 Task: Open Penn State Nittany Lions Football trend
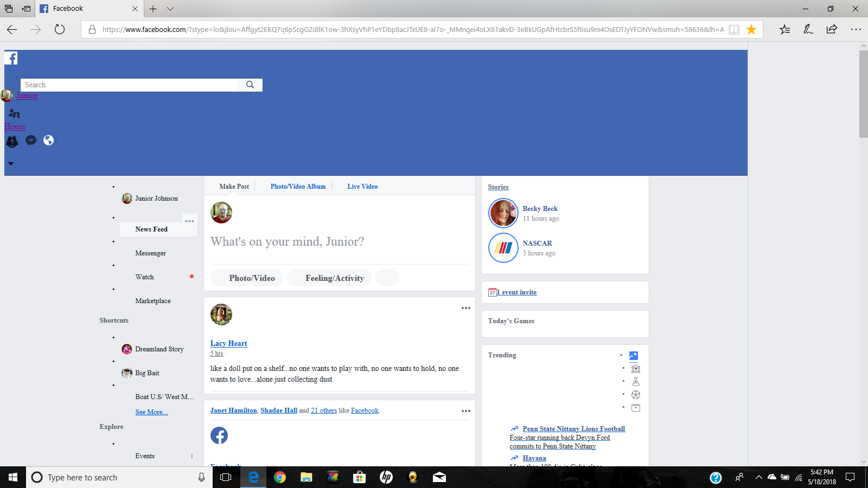click(x=573, y=429)
